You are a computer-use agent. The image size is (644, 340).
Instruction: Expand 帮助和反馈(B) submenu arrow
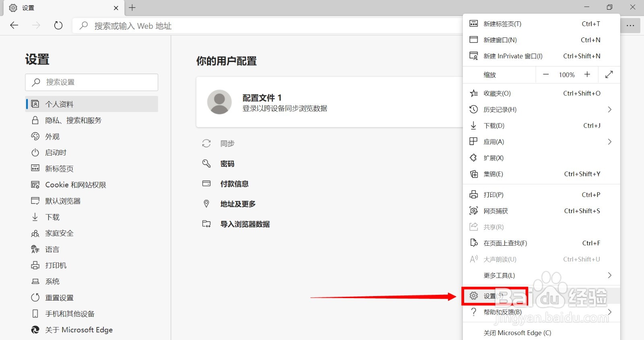[609, 312]
